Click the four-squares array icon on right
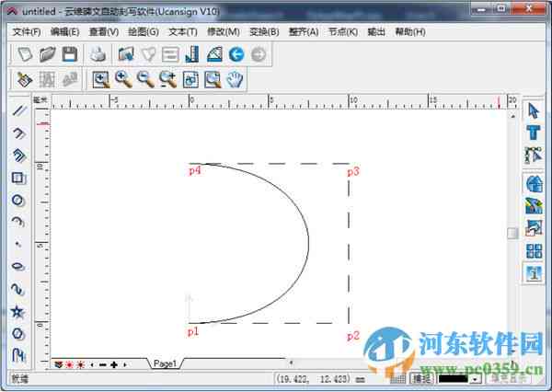This screenshot has width=552, height=392. [x=534, y=251]
